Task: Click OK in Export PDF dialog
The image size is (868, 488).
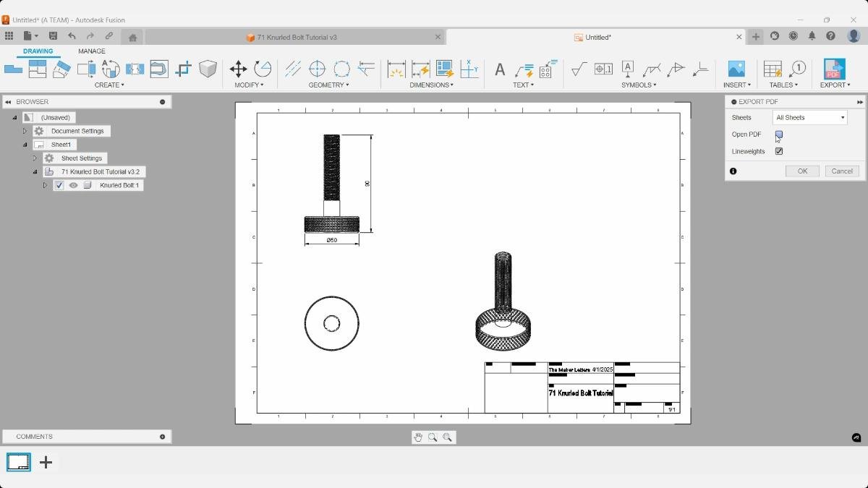Action: 802,171
